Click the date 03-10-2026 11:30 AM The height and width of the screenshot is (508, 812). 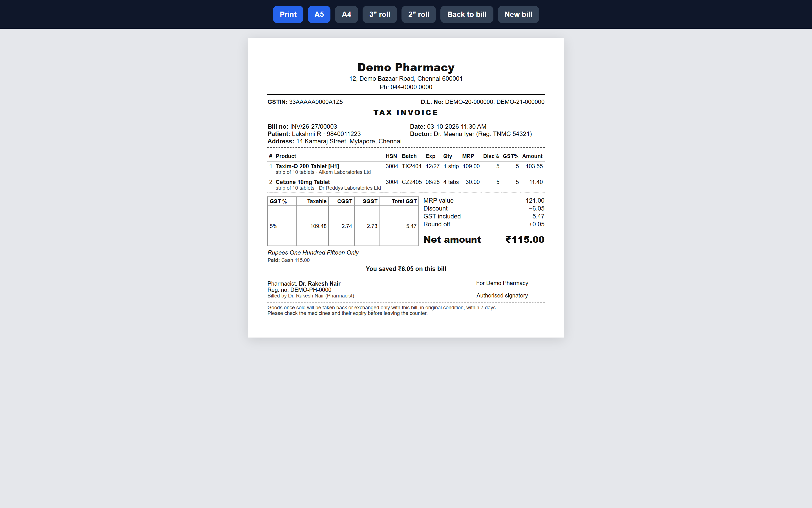click(456, 127)
